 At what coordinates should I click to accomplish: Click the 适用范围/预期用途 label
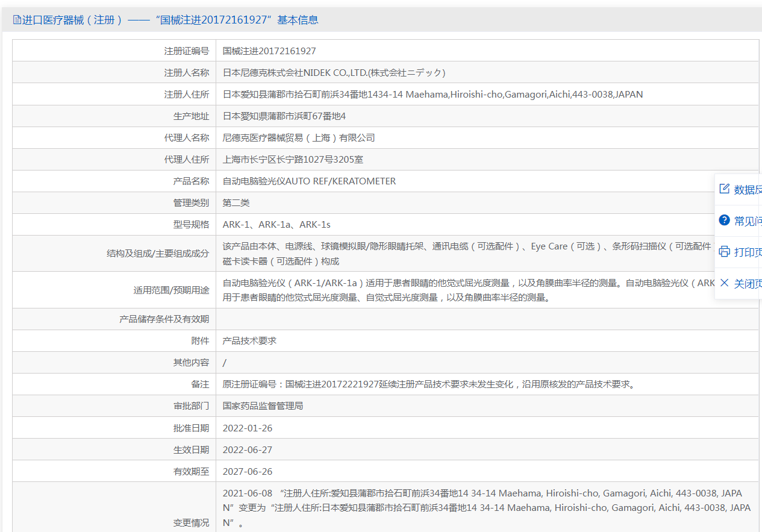tap(172, 290)
